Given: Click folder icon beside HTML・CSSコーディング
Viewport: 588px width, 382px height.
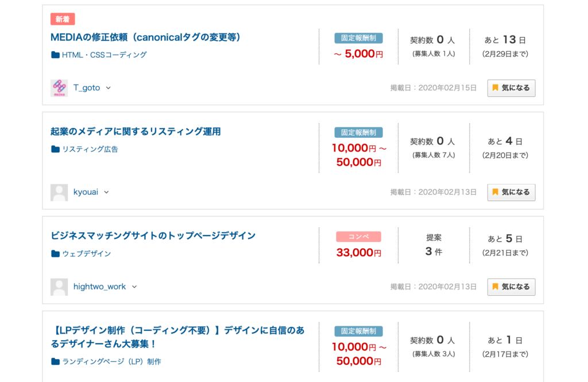Looking at the screenshot, I should coord(55,55).
